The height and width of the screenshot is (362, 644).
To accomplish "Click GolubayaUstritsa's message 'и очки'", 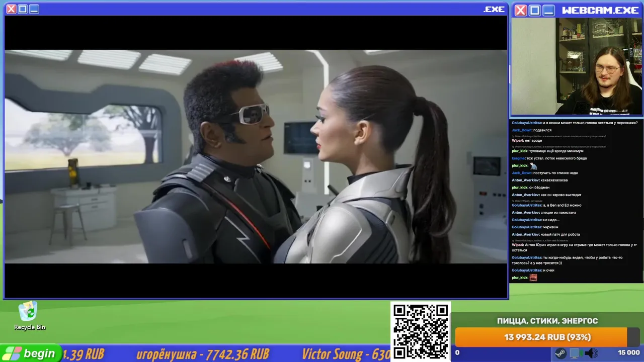I will coord(533,270).
